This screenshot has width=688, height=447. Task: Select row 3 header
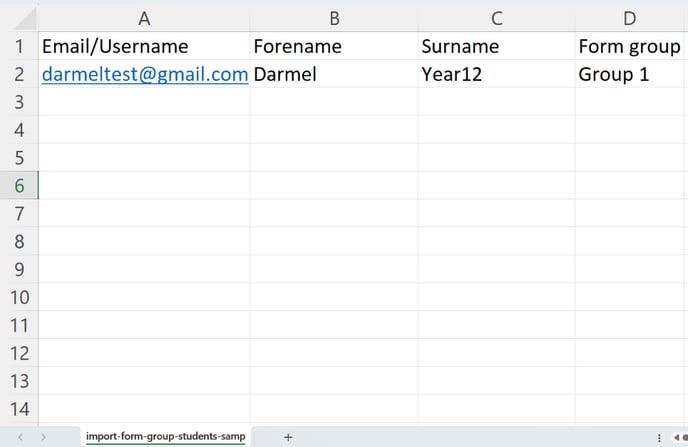pos(19,102)
